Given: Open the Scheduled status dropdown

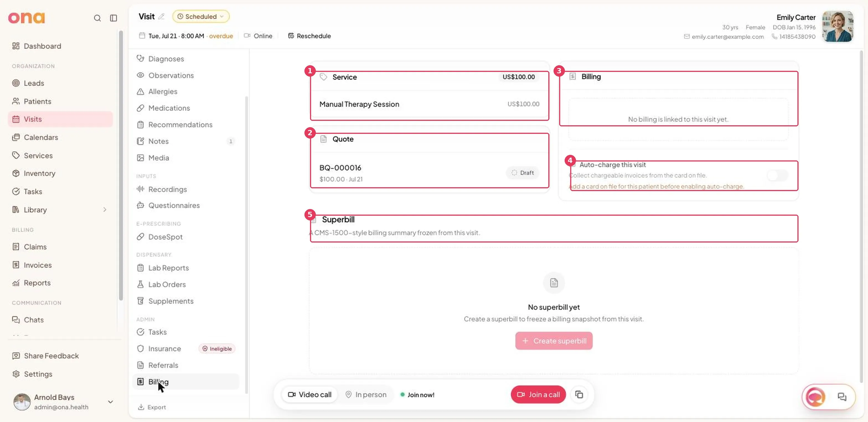Looking at the screenshot, I should tap(201, 17).
